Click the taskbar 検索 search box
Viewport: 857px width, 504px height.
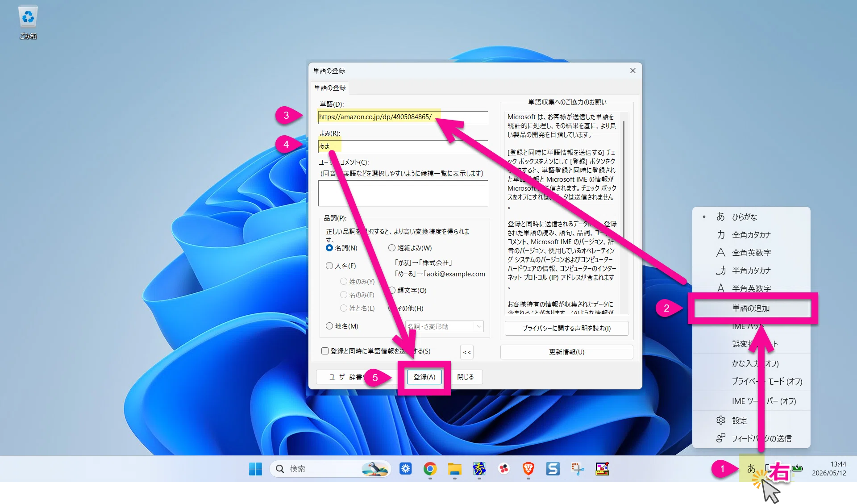coord(330,469)
